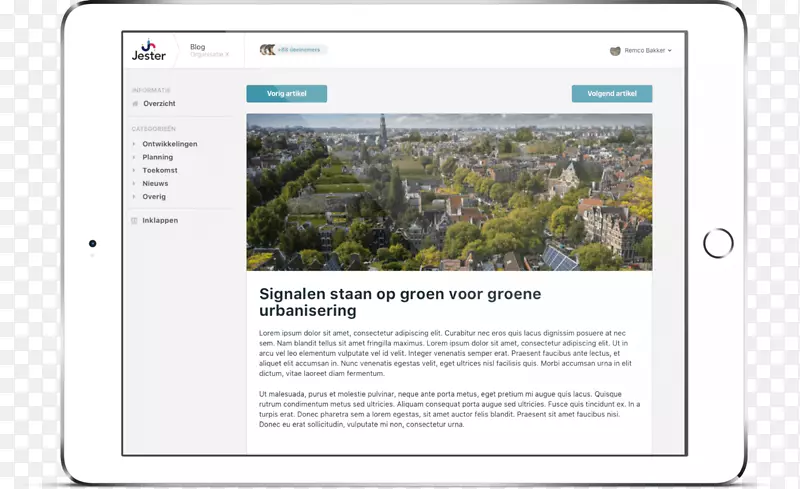Click the Overzicht home icon
This screenshot has height=489, width=800.
click(135, 104)
